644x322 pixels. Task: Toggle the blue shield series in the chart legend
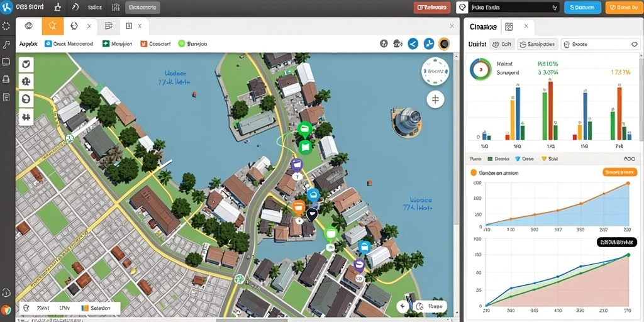[524, 158]
